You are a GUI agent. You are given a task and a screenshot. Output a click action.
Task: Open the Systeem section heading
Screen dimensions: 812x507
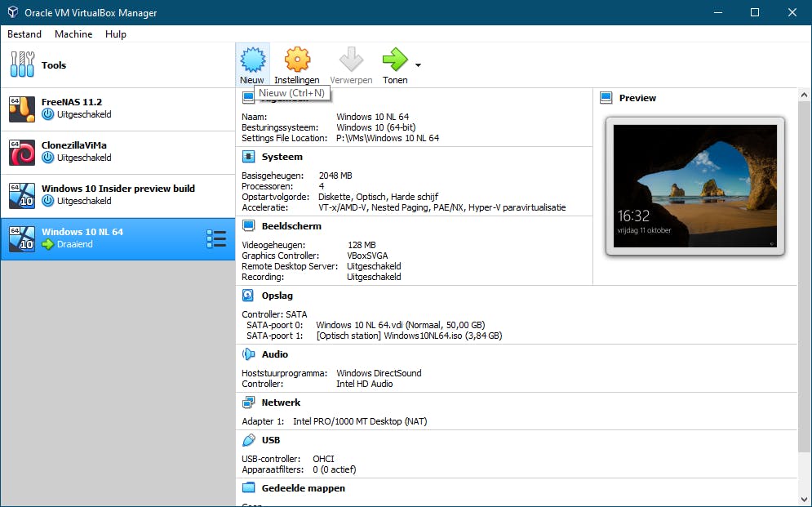pyautogui.click(x=282, y=157)
